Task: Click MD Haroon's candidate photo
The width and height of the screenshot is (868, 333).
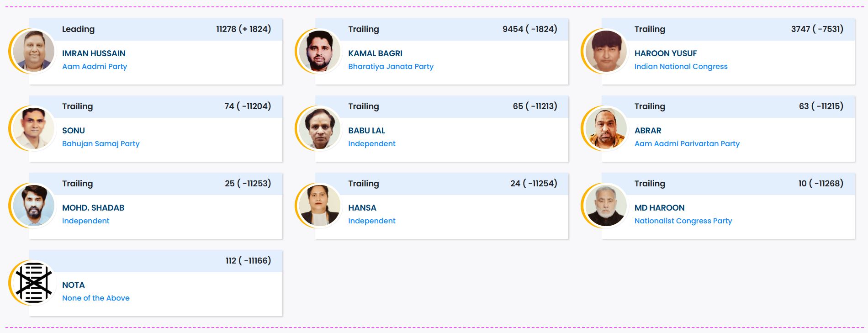Action: pyautogui.click(x=606, y=206)
